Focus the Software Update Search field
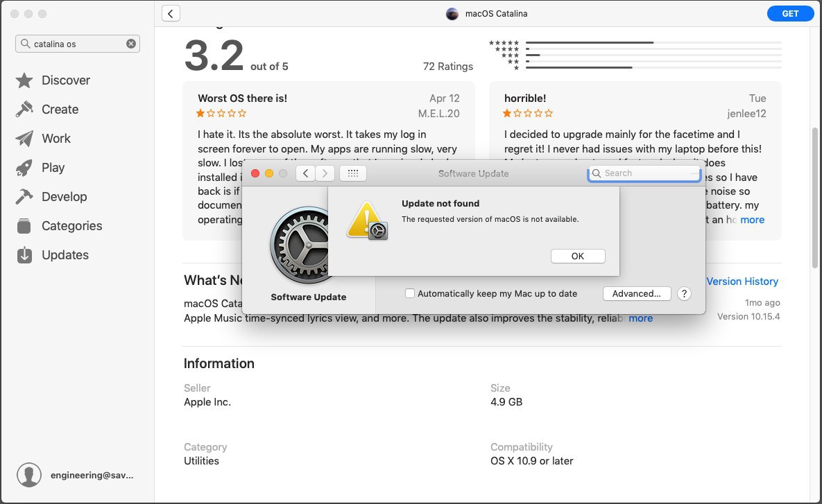This screenshot has height=504, width=822. (x=644, y=173)
